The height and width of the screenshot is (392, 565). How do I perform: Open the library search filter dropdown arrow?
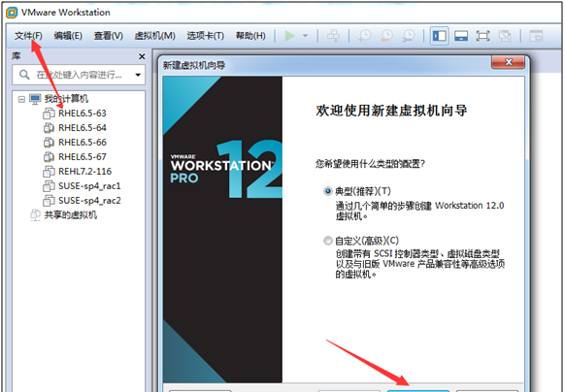coord(138,75)
